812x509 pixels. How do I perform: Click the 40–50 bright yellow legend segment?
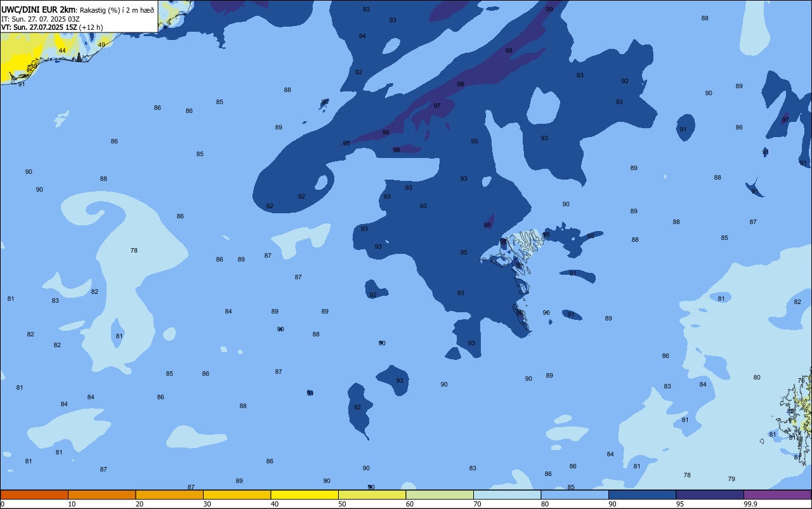click(304, 494)
